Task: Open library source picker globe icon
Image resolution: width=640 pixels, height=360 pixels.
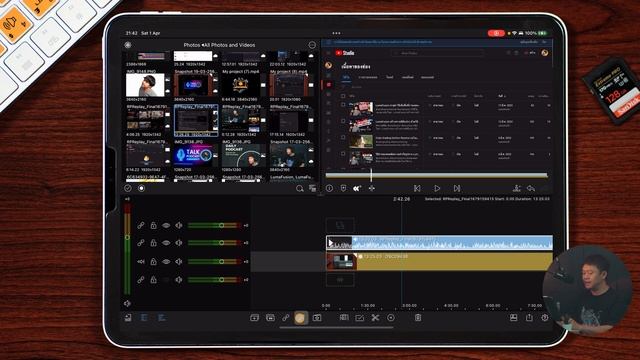Action: [128, 45]
